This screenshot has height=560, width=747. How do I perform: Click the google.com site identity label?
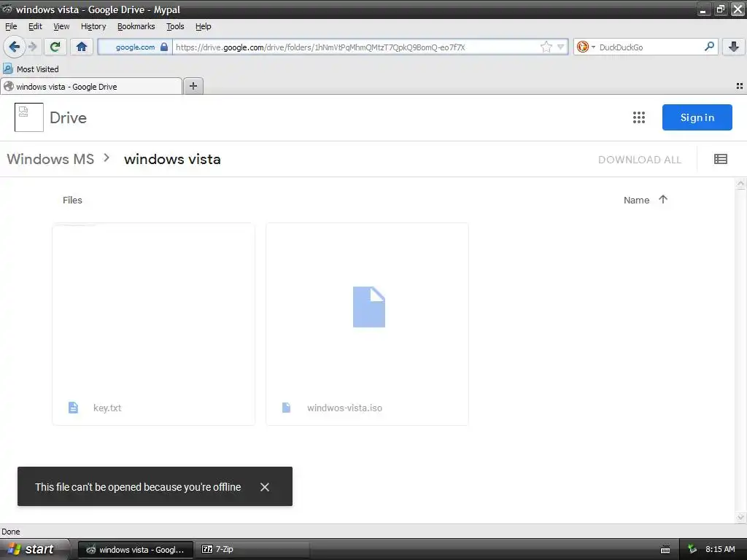(135, 47)
